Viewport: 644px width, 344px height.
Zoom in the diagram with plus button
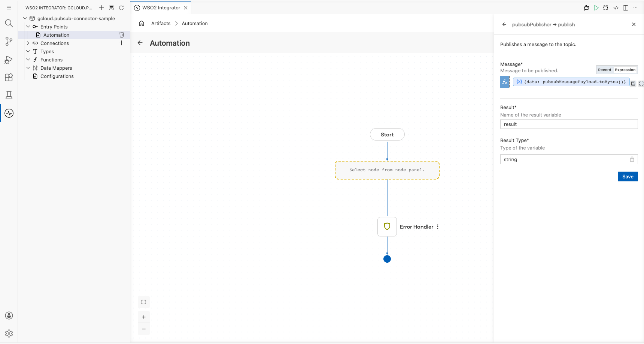[144, 317]
